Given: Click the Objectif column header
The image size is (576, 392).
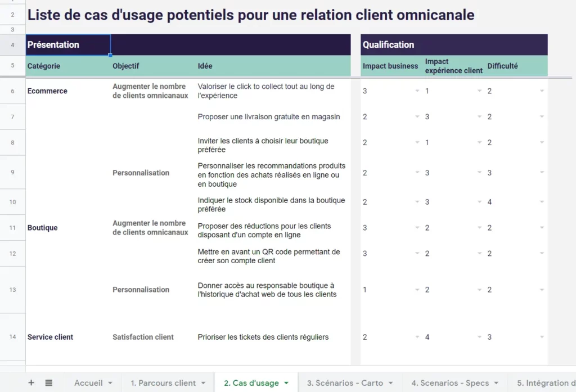Looking at the screenshot, I should point(153,66).
